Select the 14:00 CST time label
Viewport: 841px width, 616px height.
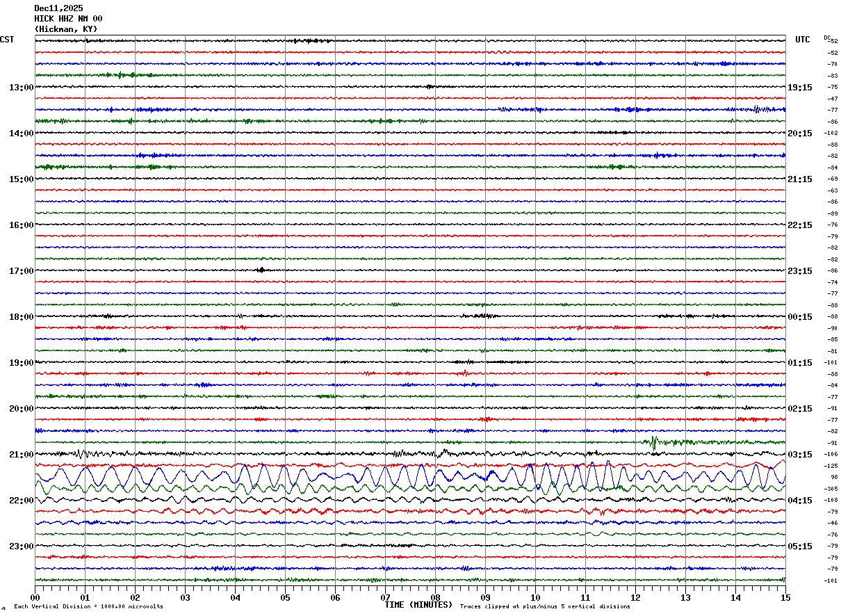point(21,133)
